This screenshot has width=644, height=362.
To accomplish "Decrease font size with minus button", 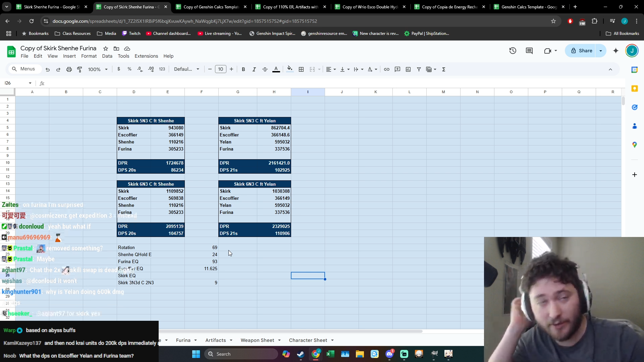I will [210, 69].
